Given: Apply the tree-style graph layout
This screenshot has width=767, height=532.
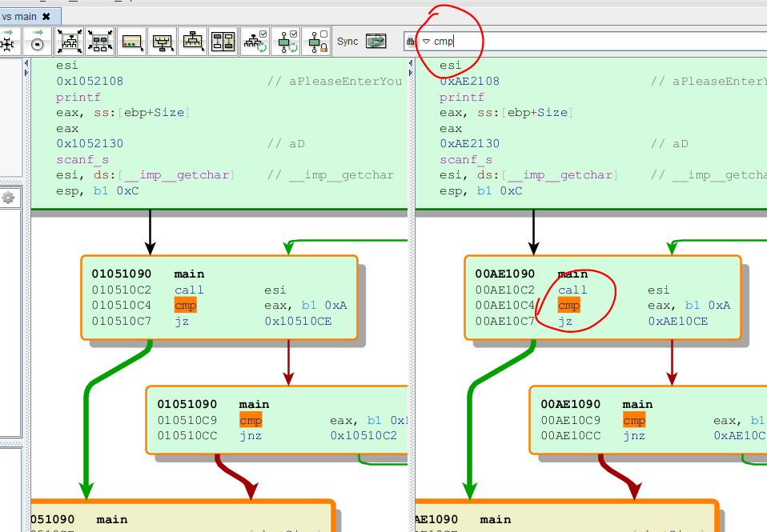Looking at the screenshot, I should (x=193, y=42).
